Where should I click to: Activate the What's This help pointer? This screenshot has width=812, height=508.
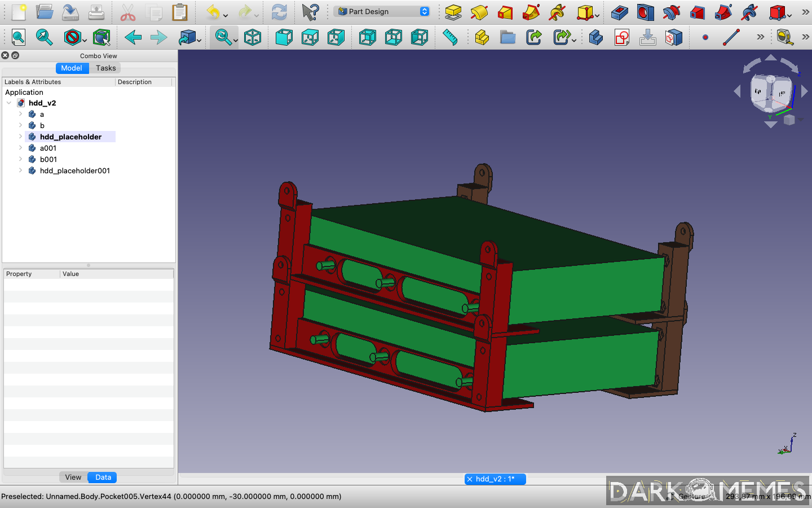point(310,12)
